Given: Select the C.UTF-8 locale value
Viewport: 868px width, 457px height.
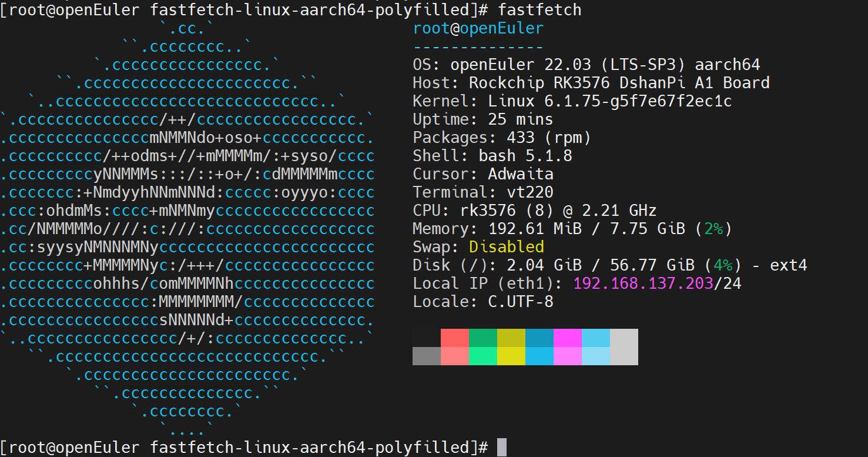Looking at the screenshot, I should click(521, 302).
